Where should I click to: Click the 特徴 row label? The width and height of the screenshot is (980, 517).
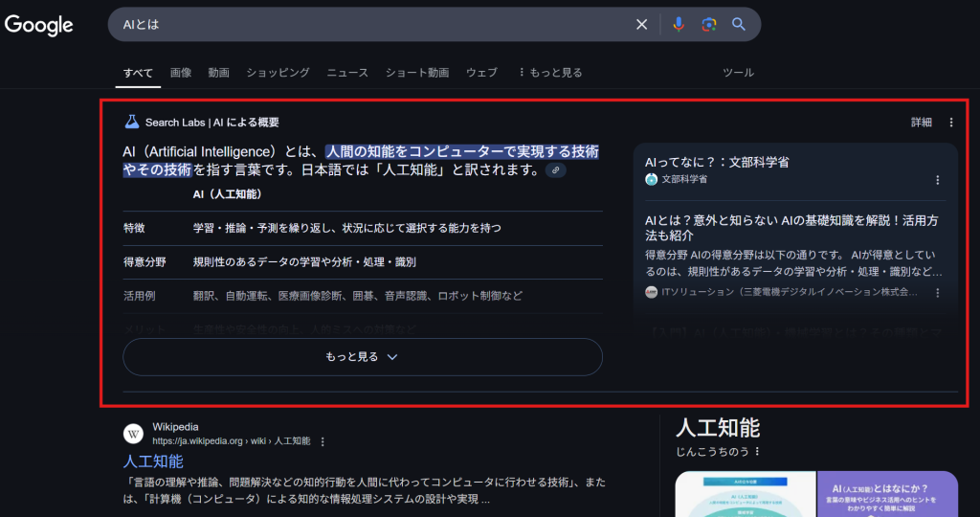tap(134, 228)
